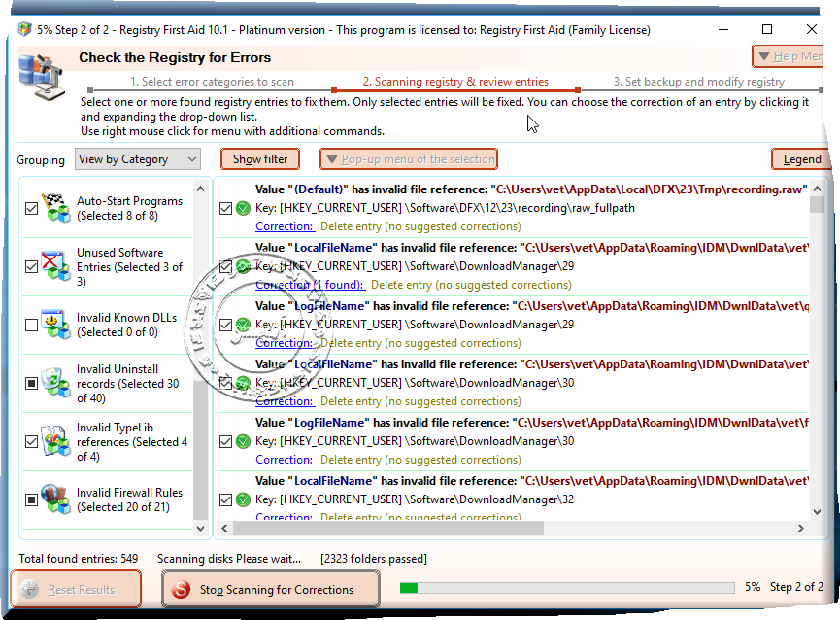Select the Invalid Known DLLs category icon

tap(56, 325)
